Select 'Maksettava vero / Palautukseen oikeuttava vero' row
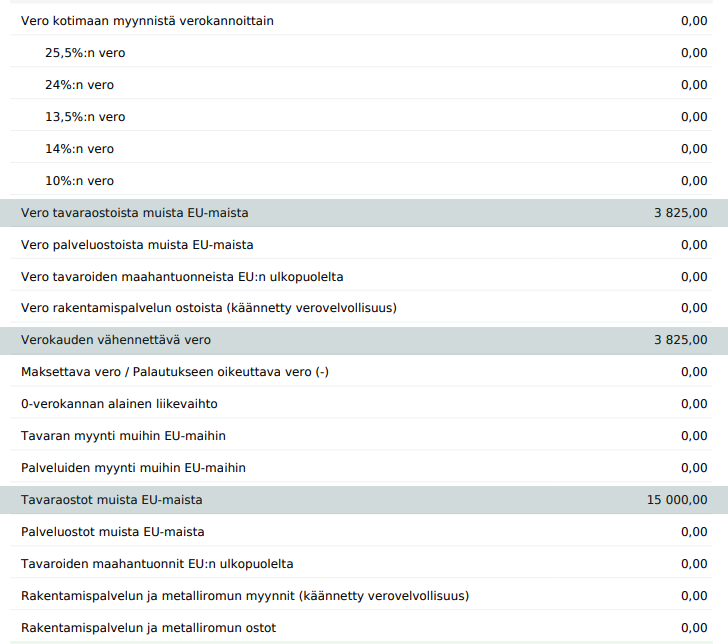Image resolution: width=728 pixels, height=644 pixels. pos(175,372)
